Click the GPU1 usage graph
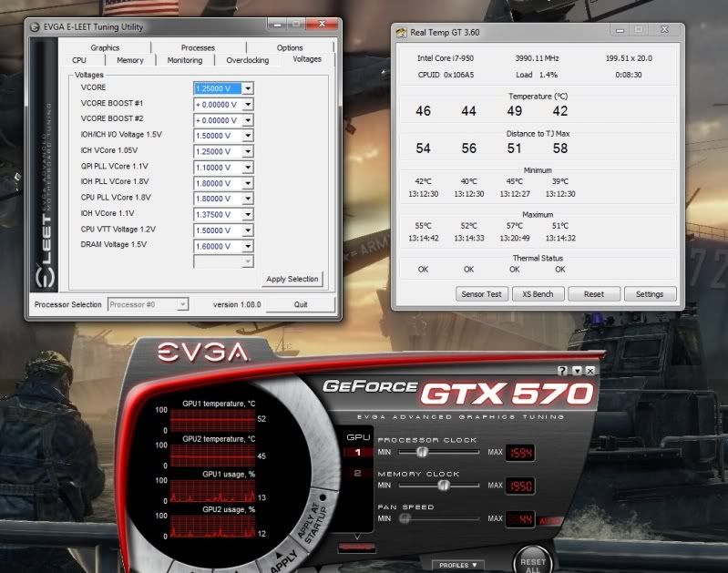Image resolution: width=728 pixels, height=573 pixels. pos(212,491)
